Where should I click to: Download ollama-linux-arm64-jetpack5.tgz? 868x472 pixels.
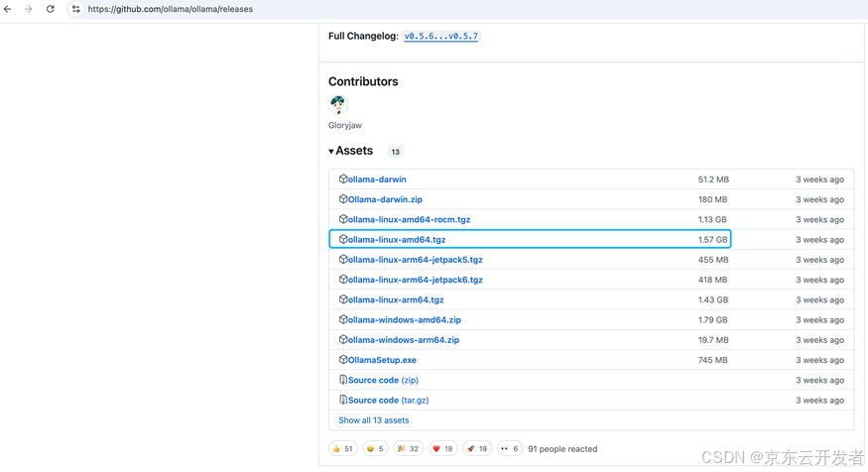tap(416, 260)
